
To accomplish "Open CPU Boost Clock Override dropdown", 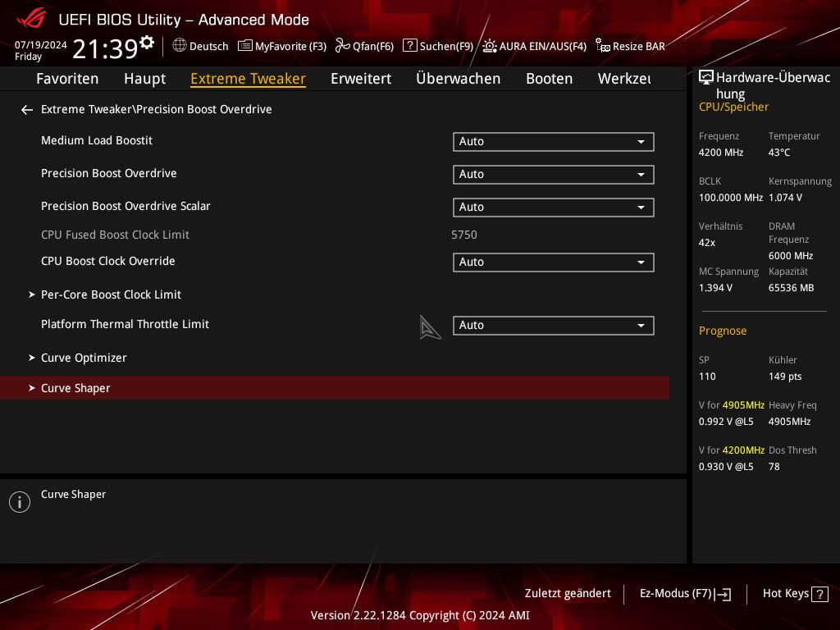I will [554, 262].
